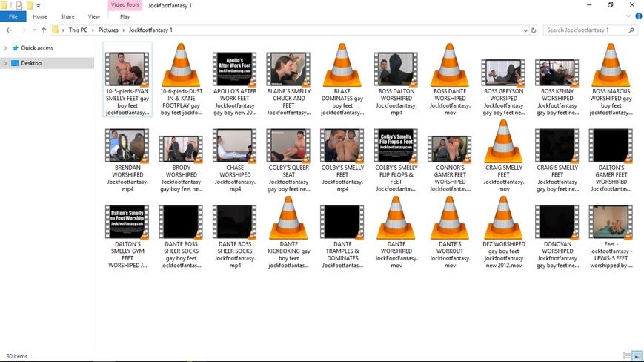
Task: Click Pictures in the address breadcrumb
Action: (x=108, y=30)
